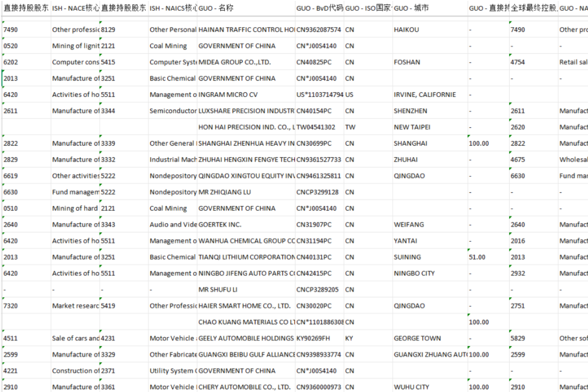
Task: Click the WEIFANG city cell
Action: (x=430, y=224)
